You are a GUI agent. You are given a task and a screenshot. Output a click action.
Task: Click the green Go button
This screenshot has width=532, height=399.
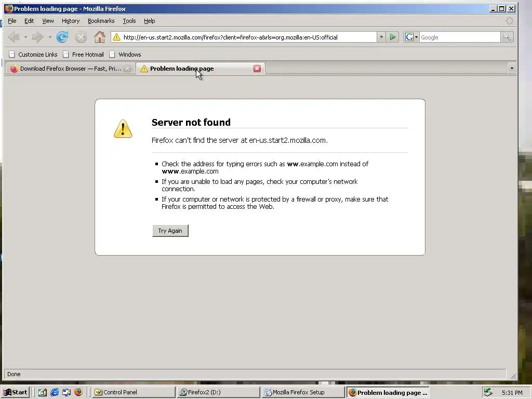click(393, 37)
